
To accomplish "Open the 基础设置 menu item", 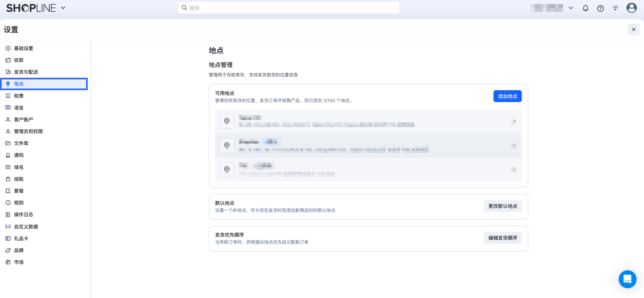I will (x=45, y=48).
